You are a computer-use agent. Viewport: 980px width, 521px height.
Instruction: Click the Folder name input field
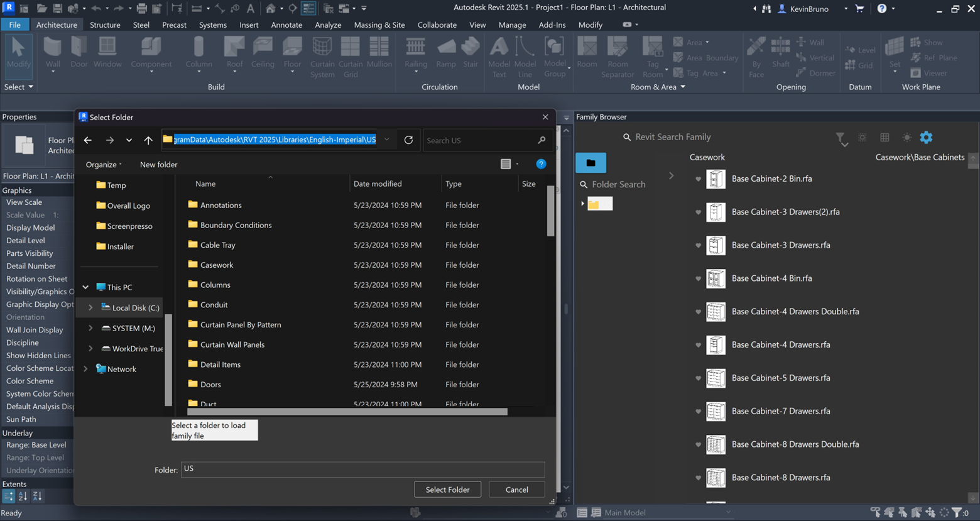tap(362, 469)
